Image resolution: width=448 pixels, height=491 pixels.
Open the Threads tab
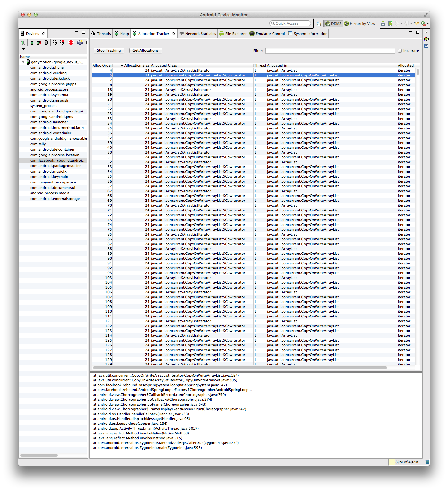(101, 34)
